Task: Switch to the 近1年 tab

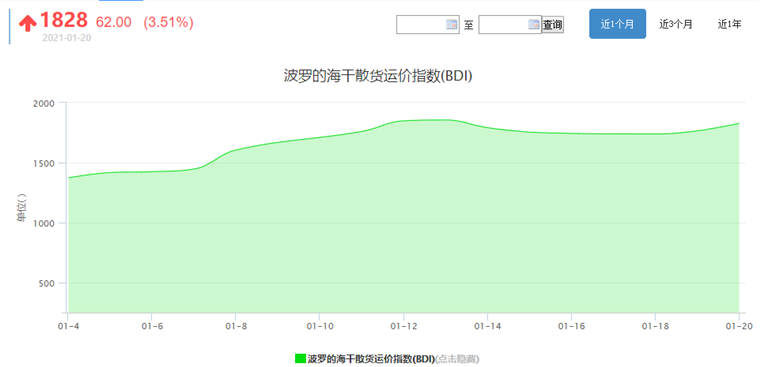Action: click(729, 24)
